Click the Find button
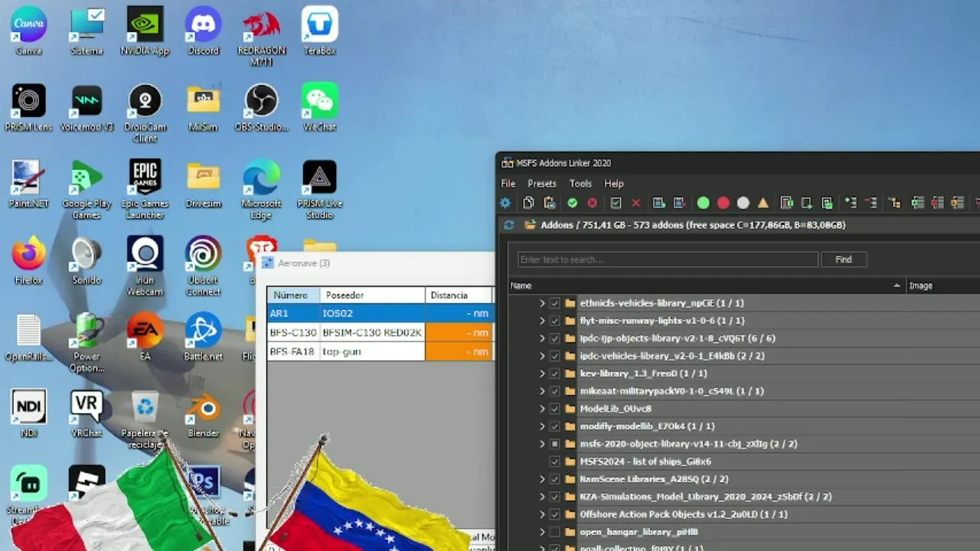Viewport: 980px width, 551px height. (843, 259)
